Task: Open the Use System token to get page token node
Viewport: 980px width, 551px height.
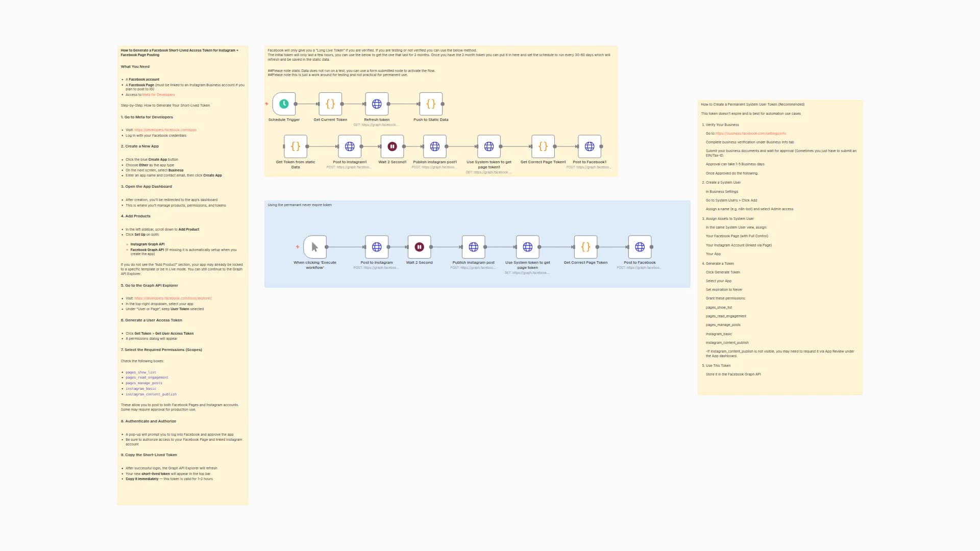Action: pyautogui.click(x=528, y=247)
